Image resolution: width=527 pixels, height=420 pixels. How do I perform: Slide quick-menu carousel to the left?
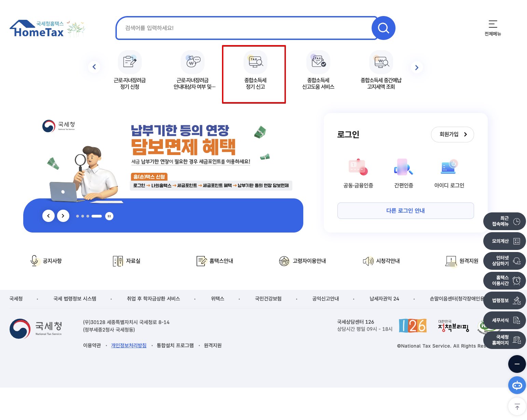pos(94,67)
